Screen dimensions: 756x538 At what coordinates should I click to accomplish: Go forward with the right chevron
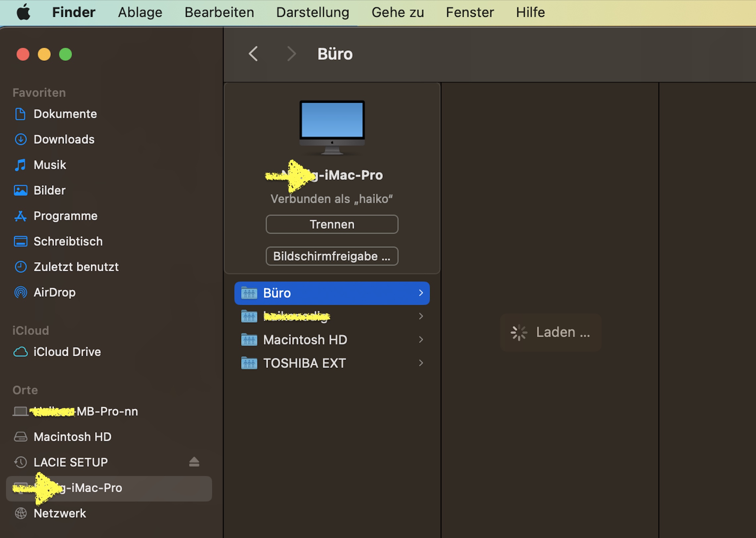pyautogui.click(x=291, y=54)
